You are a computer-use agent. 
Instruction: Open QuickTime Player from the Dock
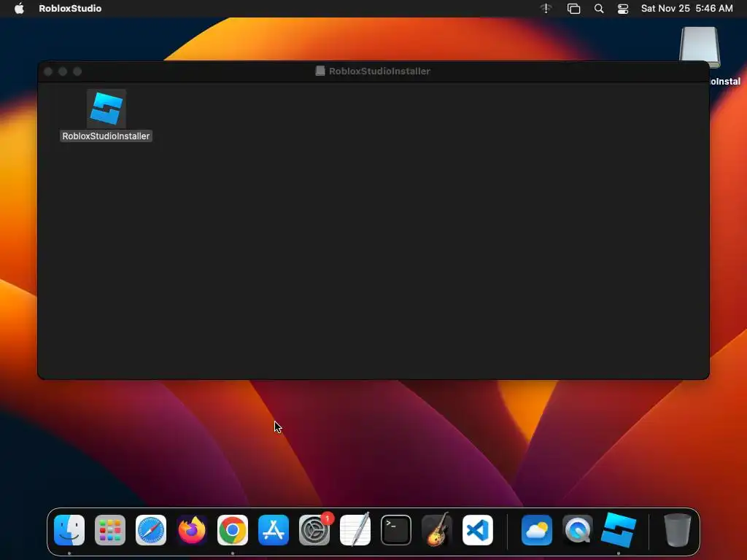(x=578, y=530)
